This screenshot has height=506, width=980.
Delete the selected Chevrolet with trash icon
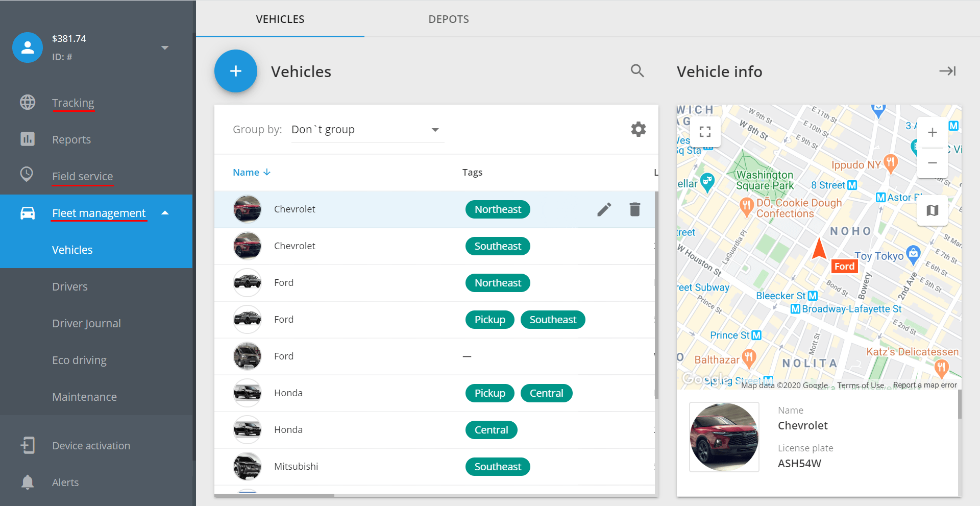[x=635, y=209]
